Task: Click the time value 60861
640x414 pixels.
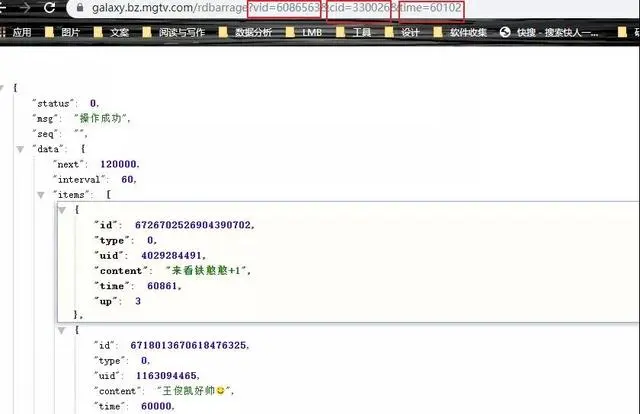Action: click(162, 286)
